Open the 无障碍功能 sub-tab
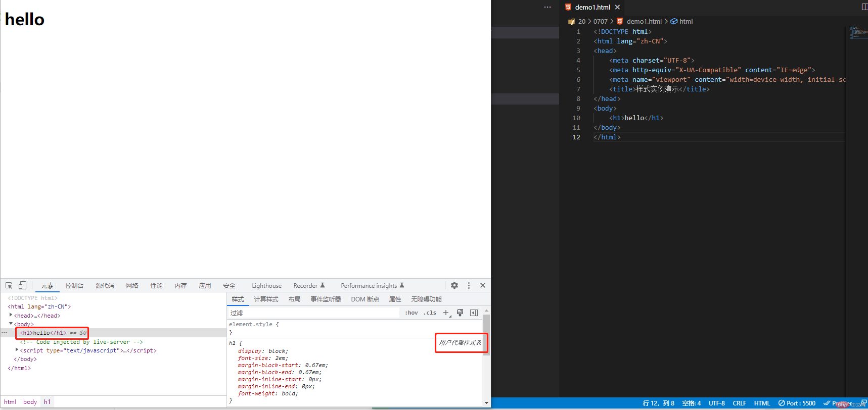The height and width of the screenshot is (410, 868). click(x=426, y=299)
